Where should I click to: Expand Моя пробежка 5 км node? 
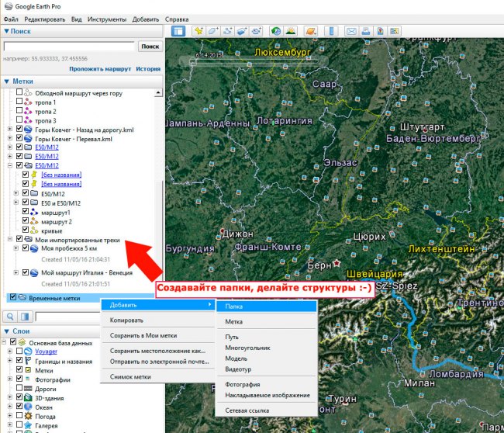click(x=16, y=248)
